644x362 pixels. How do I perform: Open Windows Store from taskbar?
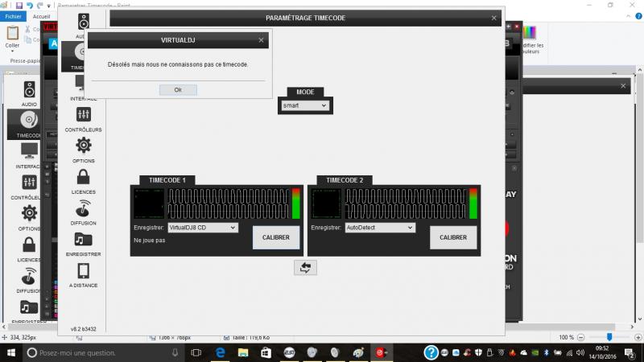point(266,352)
